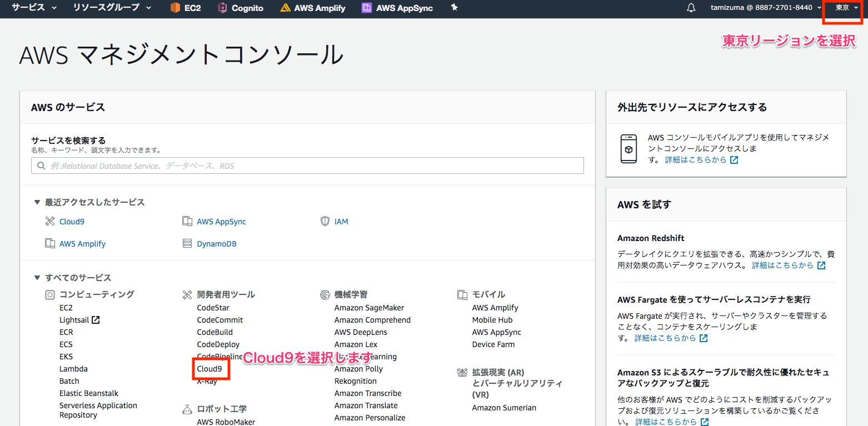The height and width of the screenshot is (426, 868).
Task: Focus the service search input field
Action: pos(307,166)
